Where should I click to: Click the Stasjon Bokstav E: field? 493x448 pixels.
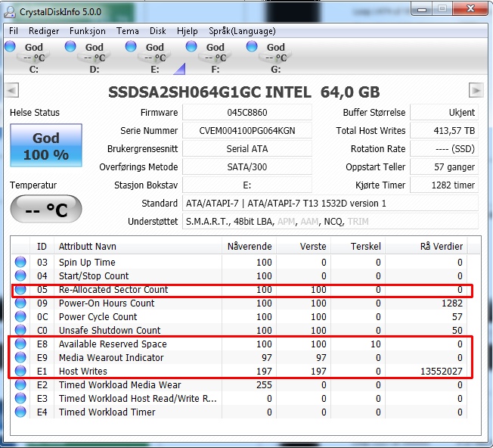point(247,185)
